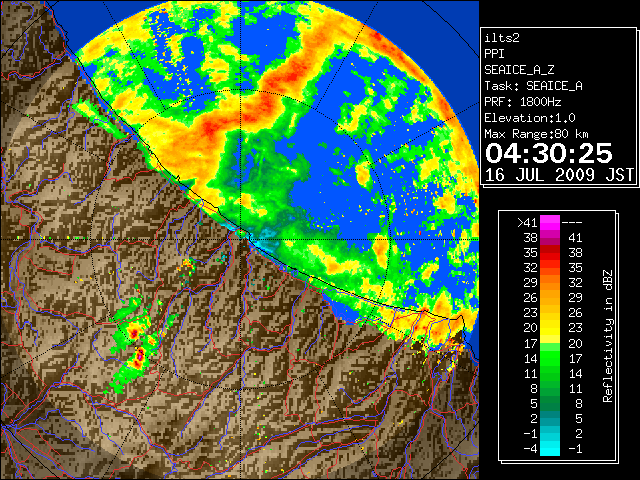Click the '>41' legend label
The image size is (640, 480).
[x=527, y=222]
